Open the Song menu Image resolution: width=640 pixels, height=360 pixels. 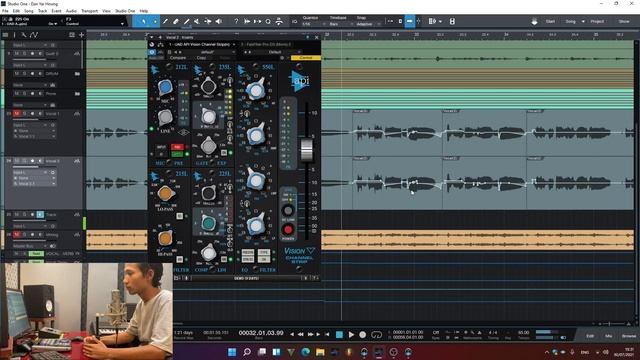point(29,11)
